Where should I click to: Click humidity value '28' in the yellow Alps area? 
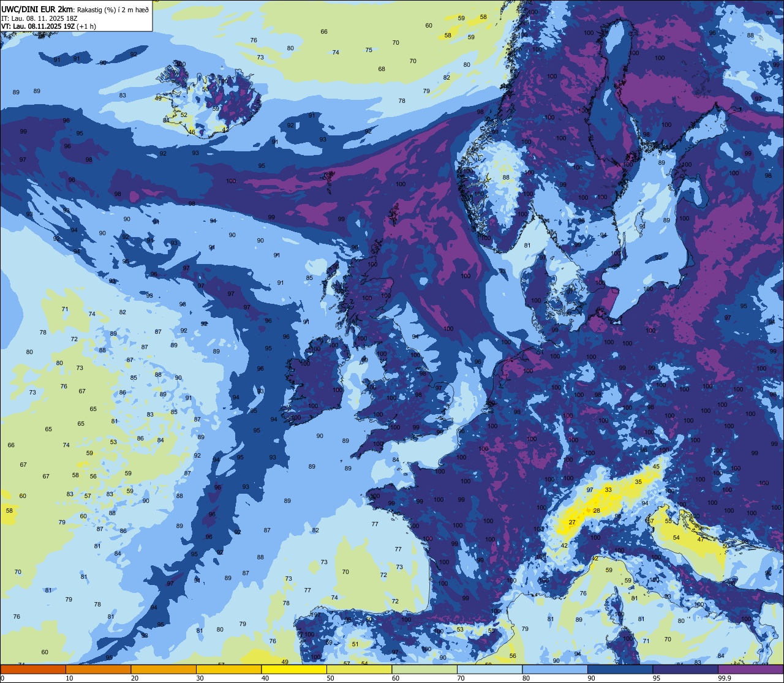597,510
